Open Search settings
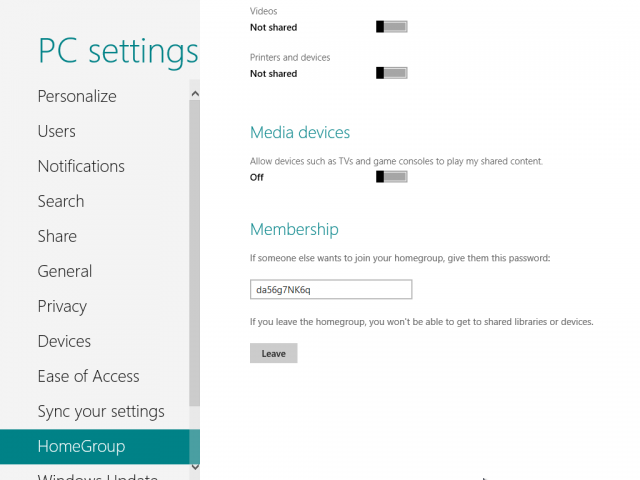The image size is (640, 480). coord(61,201)
